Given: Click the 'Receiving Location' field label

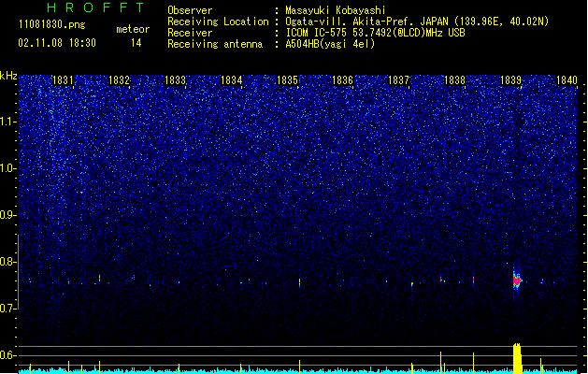Looking at the screenshot, I should coord(218,22).
